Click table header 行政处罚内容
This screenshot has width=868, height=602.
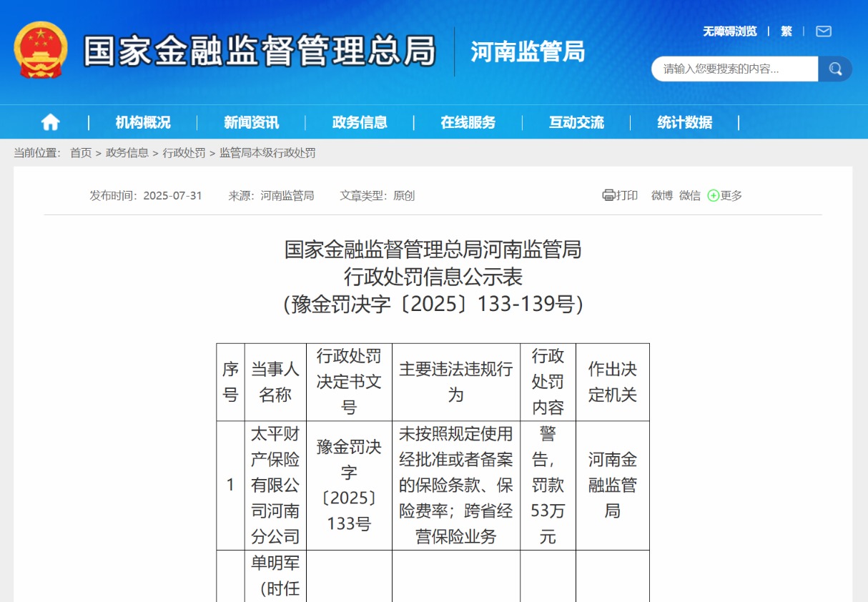548,382
